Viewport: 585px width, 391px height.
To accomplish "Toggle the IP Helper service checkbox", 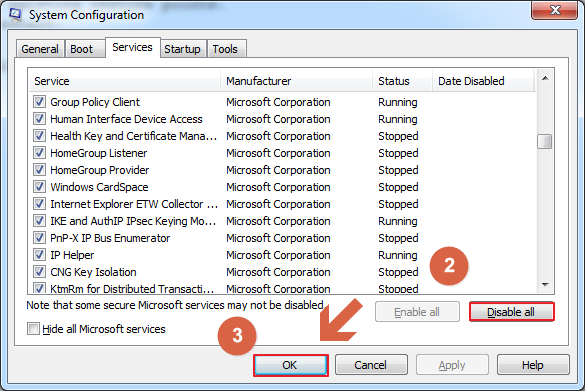I will pos(39,255).
